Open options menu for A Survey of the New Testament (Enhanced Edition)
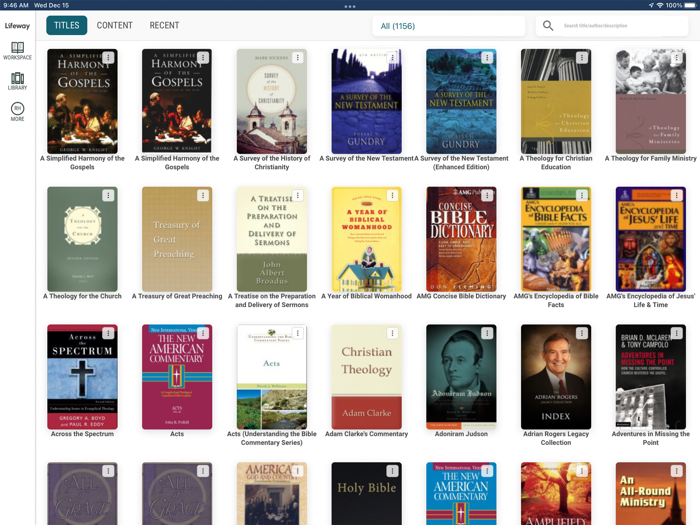 (x=487, y=58)
